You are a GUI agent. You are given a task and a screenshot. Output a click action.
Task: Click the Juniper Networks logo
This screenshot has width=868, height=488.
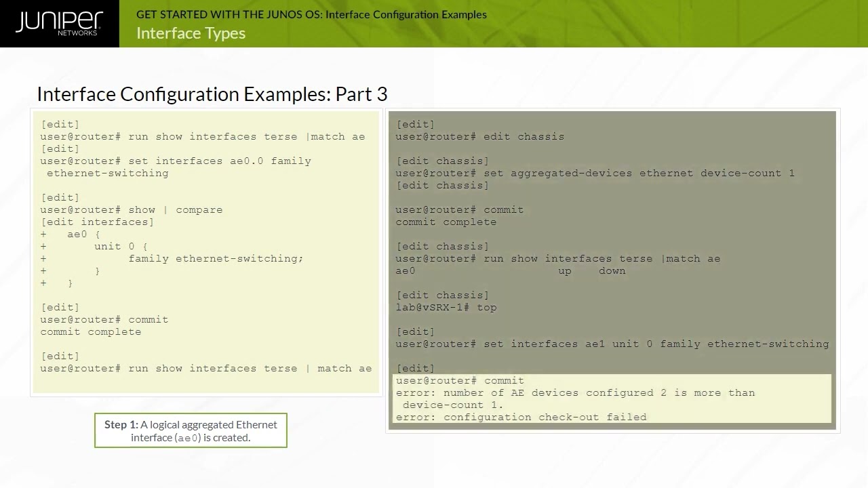click(59, 24)
